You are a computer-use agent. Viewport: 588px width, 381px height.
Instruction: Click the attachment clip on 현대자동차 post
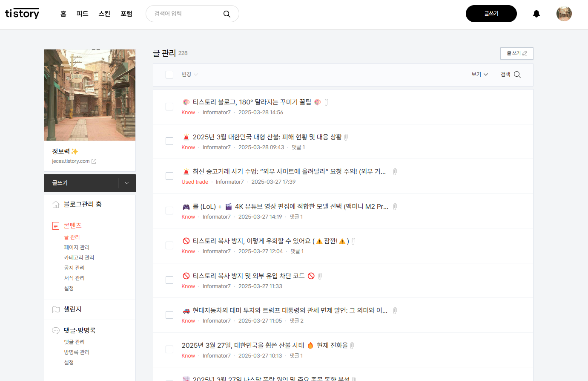(395, 311)
